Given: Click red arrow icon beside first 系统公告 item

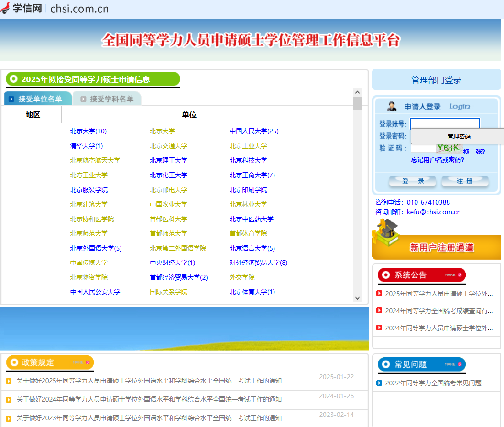Looking at the screenshot, I should 379,293.
